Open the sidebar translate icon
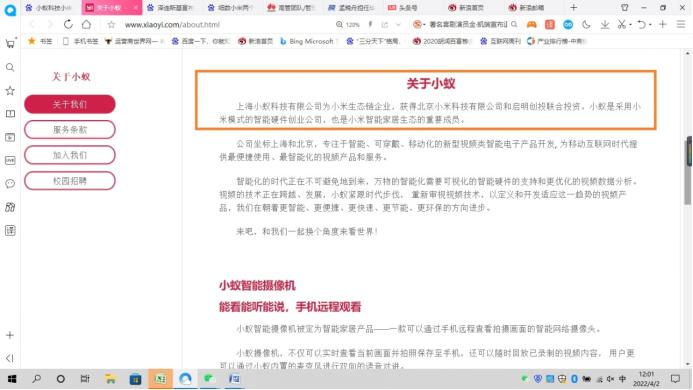Screen dimensions: 693x390 [x=10, y=230]
